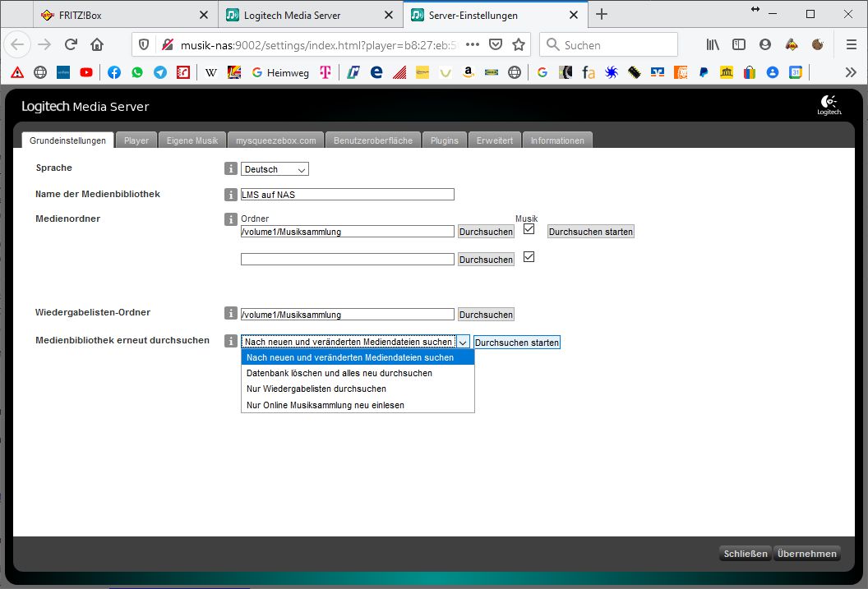Switch to the Player settings tab

tap(136, 140)
